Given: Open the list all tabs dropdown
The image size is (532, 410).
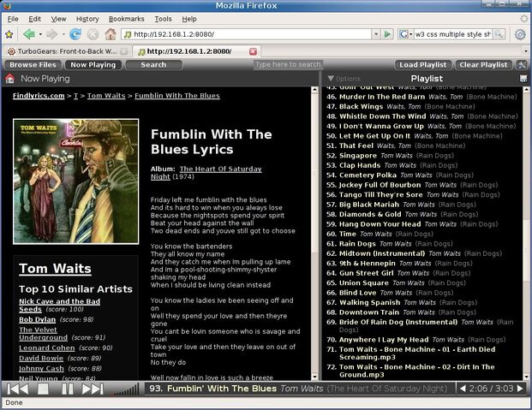Looking at the screenshot, I should click(x=526, y=51).
